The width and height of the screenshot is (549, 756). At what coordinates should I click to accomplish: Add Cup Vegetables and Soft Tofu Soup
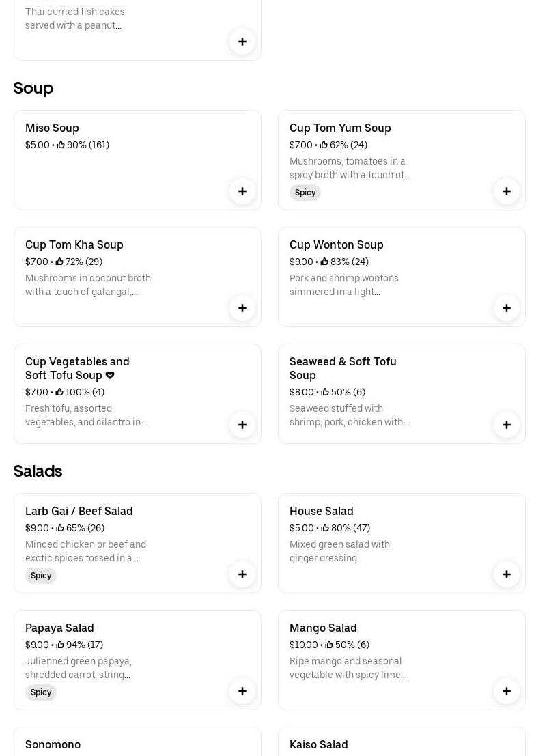point(242,425)
